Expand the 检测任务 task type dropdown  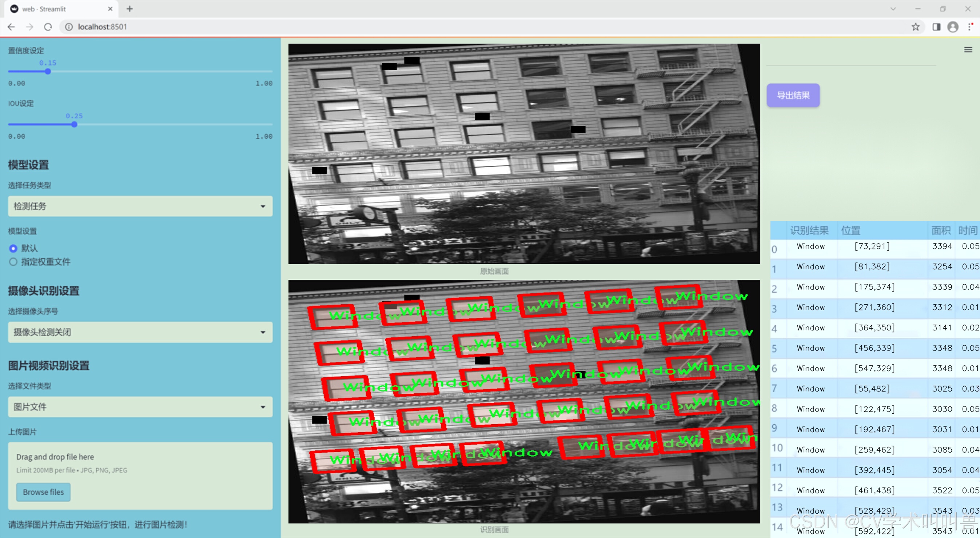click(x=140, y=206)
